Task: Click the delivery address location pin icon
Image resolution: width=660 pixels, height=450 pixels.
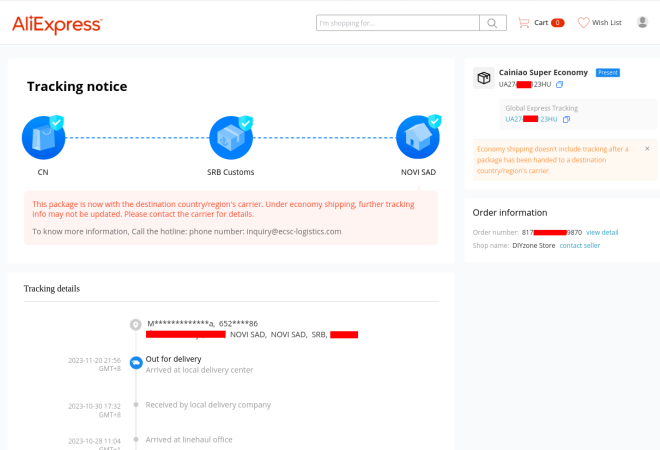Action: pos(136,325)
